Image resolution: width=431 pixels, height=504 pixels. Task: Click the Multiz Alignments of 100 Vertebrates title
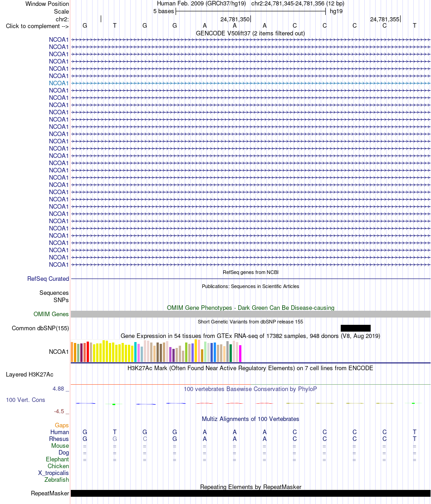[x=250, y=419]
